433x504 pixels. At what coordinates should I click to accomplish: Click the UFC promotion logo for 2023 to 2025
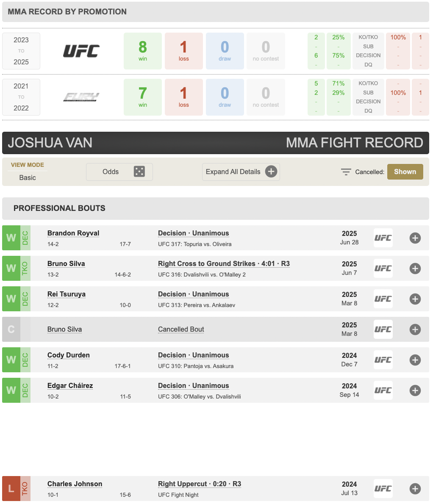tap(81, 51)
